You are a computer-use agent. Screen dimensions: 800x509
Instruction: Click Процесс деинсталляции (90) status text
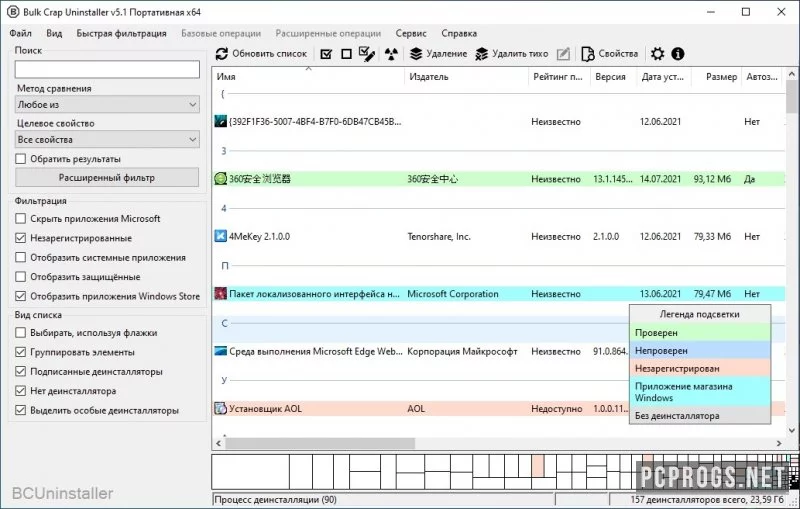click(276, 499)
